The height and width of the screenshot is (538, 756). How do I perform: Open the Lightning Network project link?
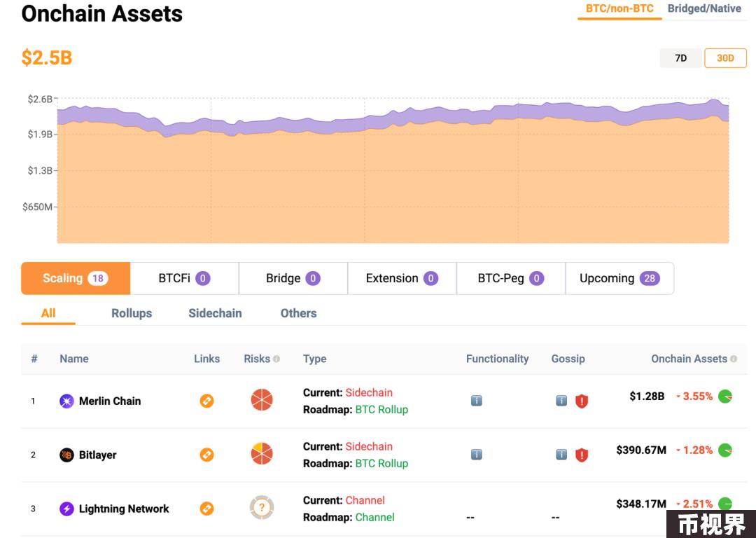pyautogui.click(x=124, y=509)
